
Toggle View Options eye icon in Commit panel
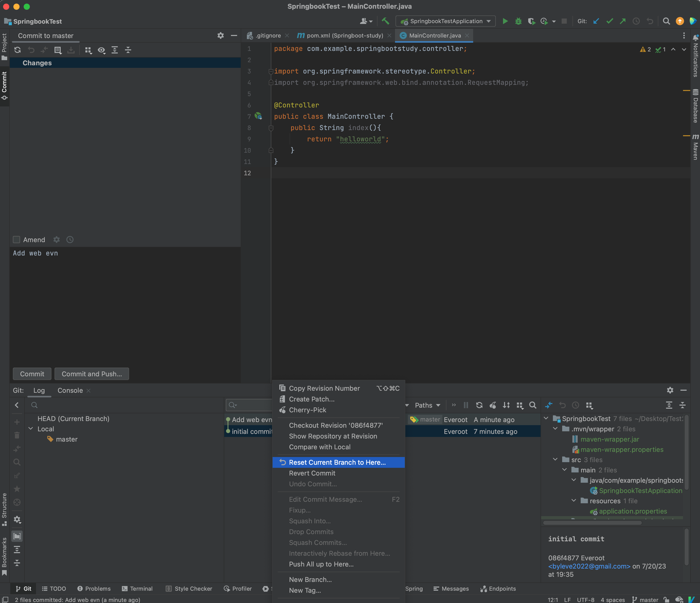coord(102,50)
